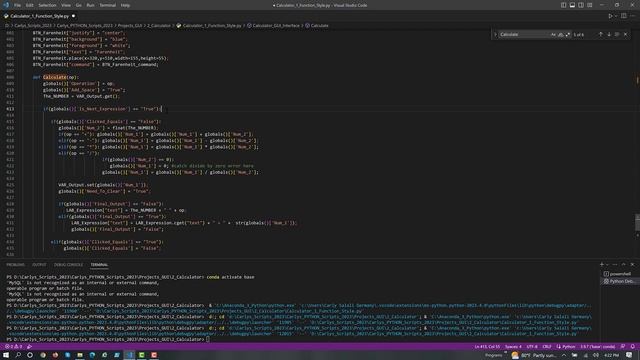The image size is (640, 360).
Task: Open Windows Start button
Action: [x=6, y=355]
